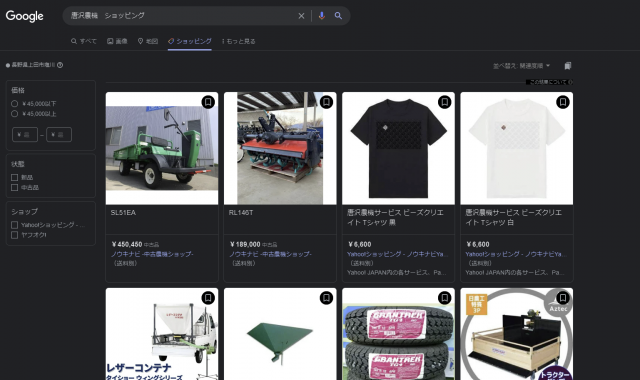The image size is (640, 380).
Task: Bookmark the GRANTREK tire product
Action: pos(444,298)
